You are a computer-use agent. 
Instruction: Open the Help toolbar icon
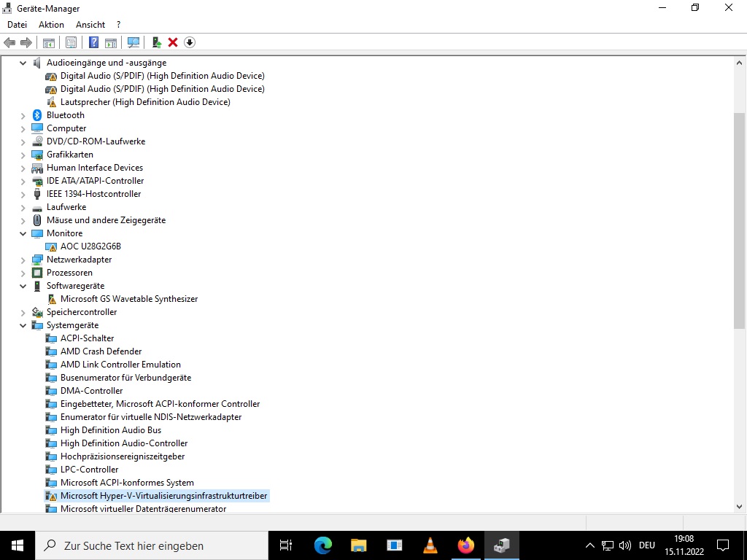tap(94, 42)
